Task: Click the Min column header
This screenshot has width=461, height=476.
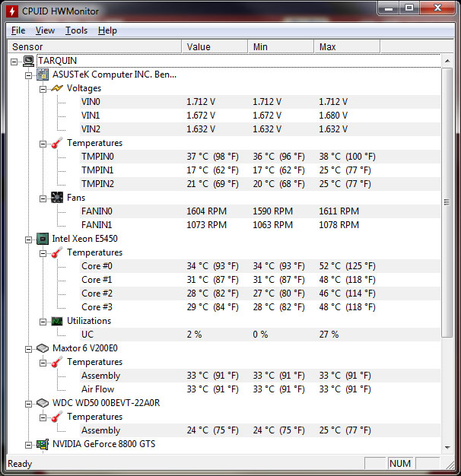Action: [x=281, y=46]
